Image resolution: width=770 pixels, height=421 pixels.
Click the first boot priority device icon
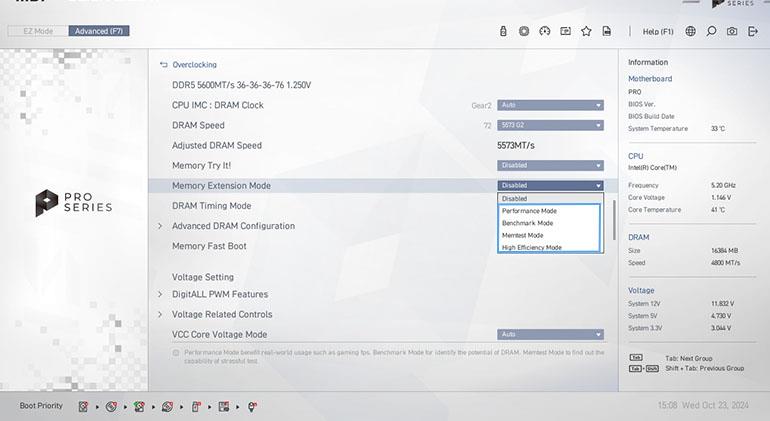coord(84,406)
